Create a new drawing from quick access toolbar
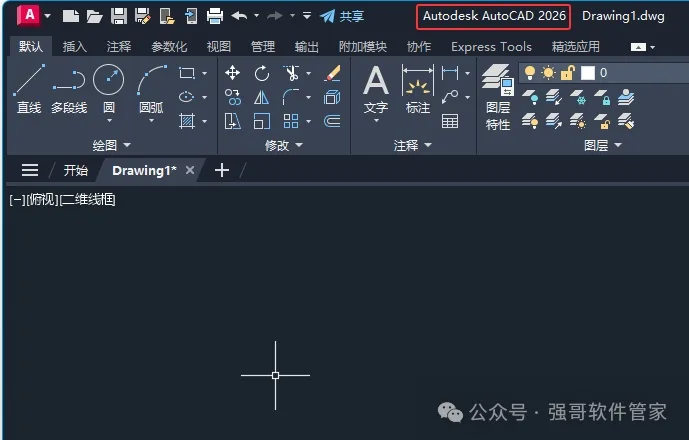 [x=70, y=16]
